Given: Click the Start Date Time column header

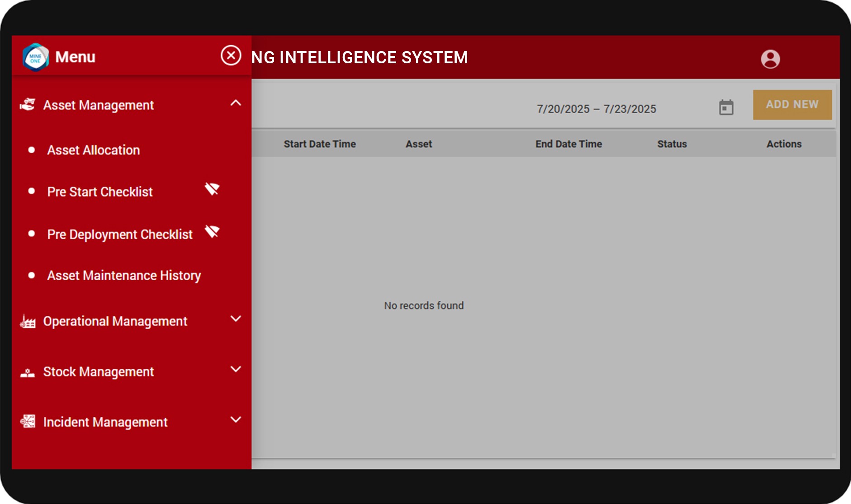Looking at the screenshot, I should (320, 144).
